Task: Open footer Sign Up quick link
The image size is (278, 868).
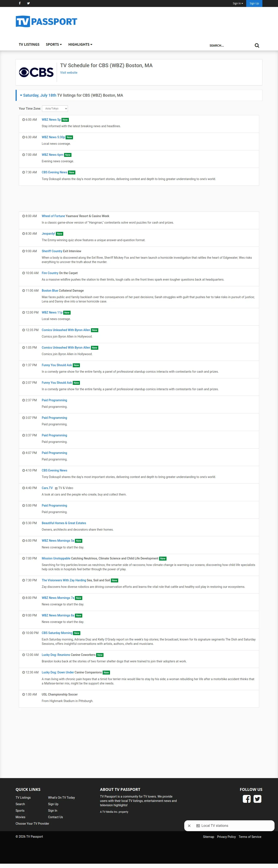Action: [53, 804]
